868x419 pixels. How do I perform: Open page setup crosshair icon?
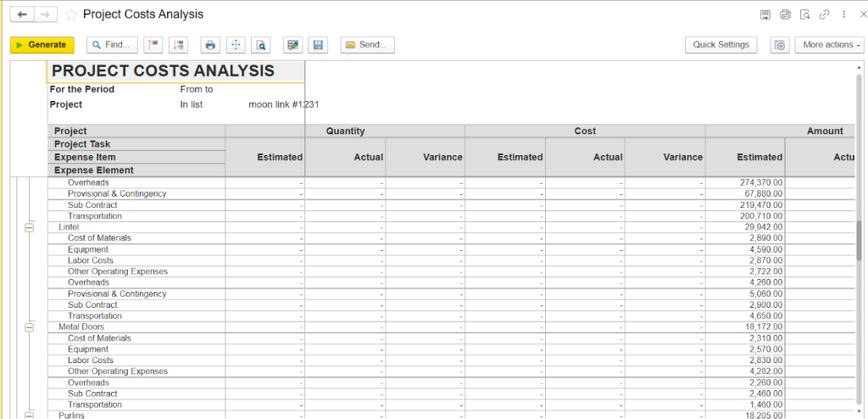pos(236,45)
